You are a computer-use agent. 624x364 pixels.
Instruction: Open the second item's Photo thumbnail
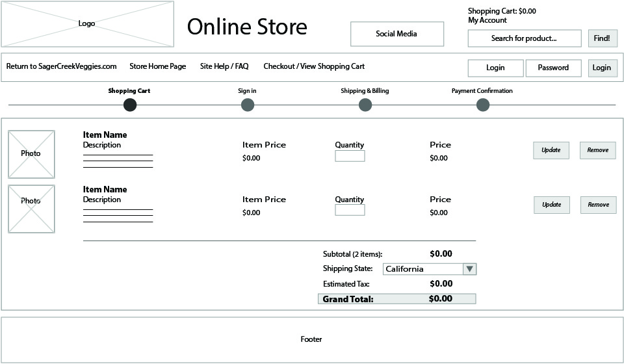coord(31,209)
